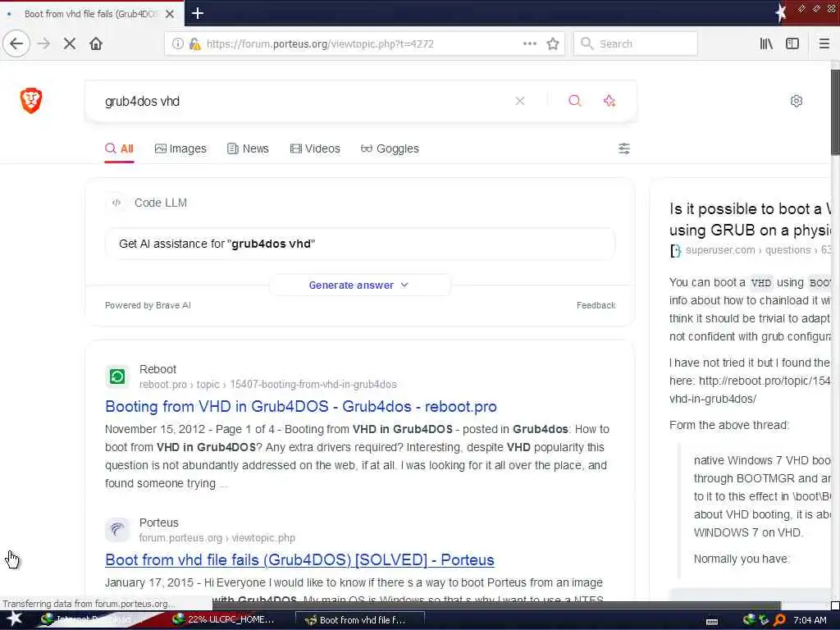The height and width of the screenshot is (630, 840).
Task: Switch to '22% ULCPC_HOME' taskbar item
Action: coord(224,620)
